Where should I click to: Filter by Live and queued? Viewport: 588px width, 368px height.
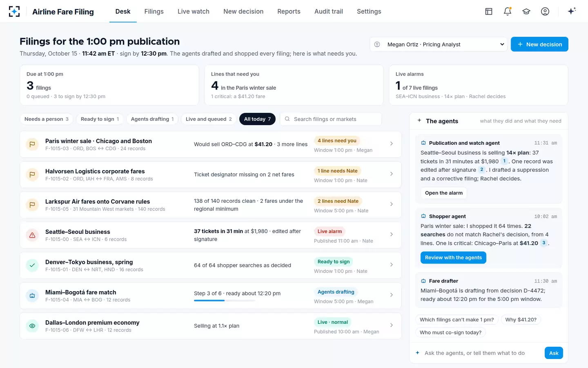pos(209,119)
